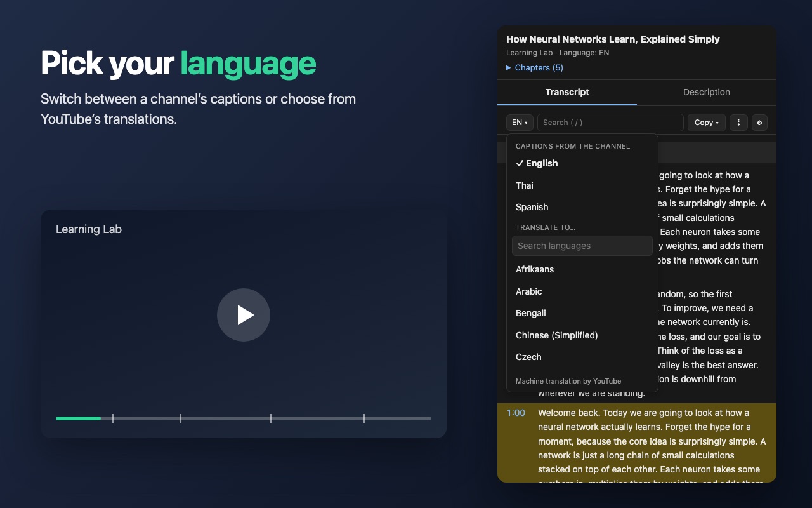Click the video title 'How Neural Networks Learn'
Screen dimensions: 812x508
click(x=613, y=39)
